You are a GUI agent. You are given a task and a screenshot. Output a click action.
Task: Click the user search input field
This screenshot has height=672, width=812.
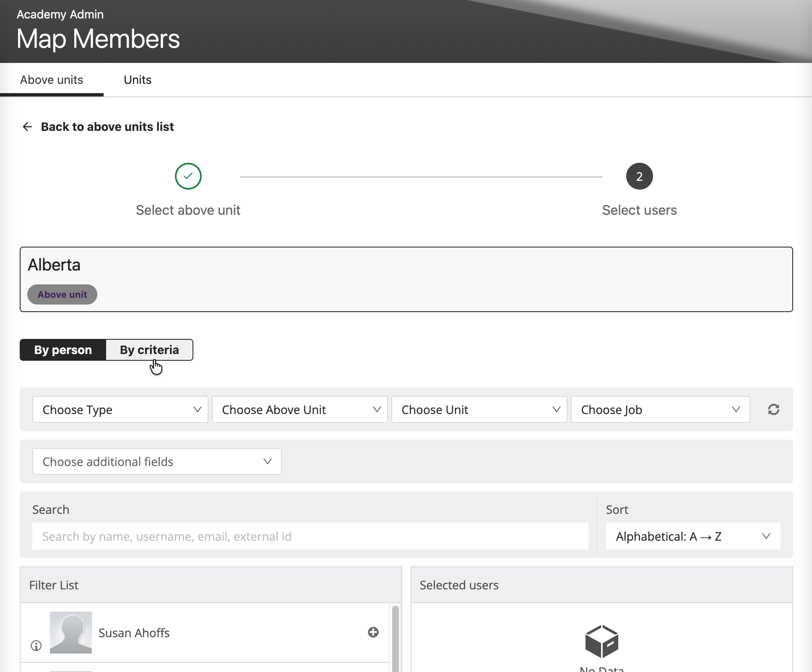click(x=310, y=536)
